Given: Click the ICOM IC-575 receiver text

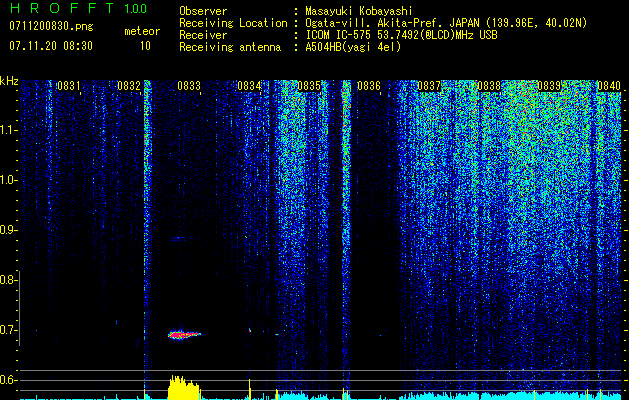Looking at the screenshot, I should [401, 35].
